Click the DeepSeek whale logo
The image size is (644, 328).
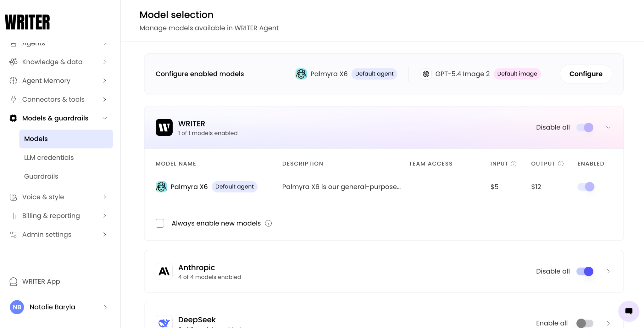point(164,322)
